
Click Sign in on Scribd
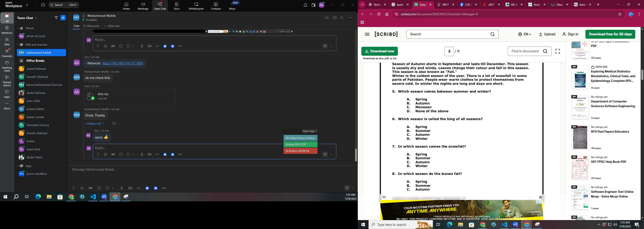(570, 34)
